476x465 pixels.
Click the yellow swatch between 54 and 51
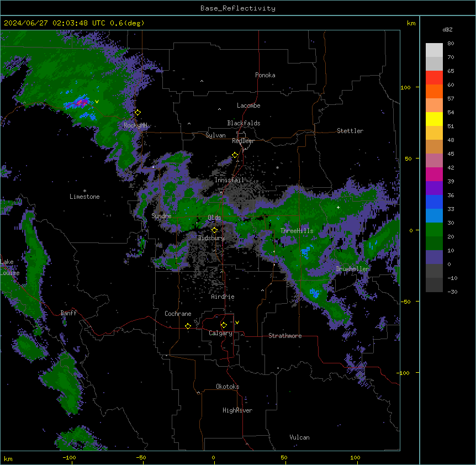pos(434,119)
